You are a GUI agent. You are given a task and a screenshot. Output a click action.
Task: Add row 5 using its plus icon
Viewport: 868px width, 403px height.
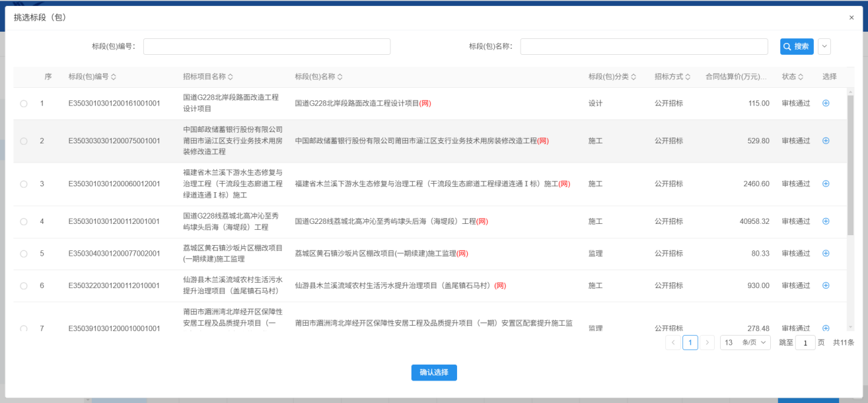[x=826, y=254]
